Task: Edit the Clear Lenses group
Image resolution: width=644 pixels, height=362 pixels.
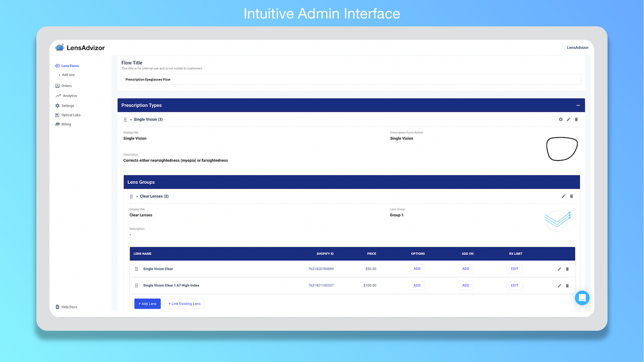Action: (563, 196)
